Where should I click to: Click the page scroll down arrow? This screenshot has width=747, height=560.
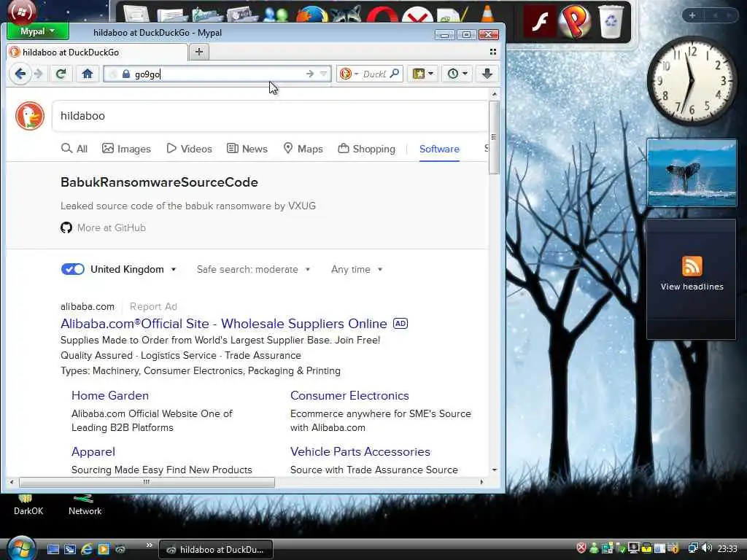point(495,470)
